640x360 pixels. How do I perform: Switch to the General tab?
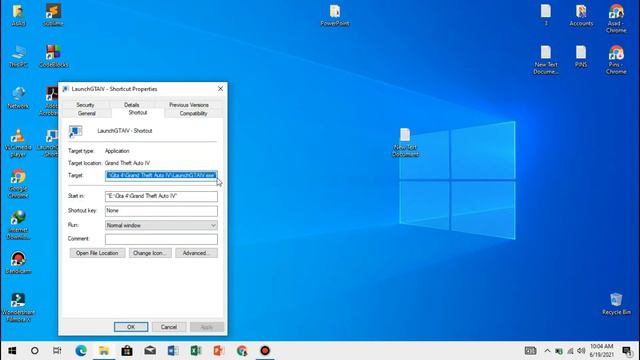(x=87, y=113)
